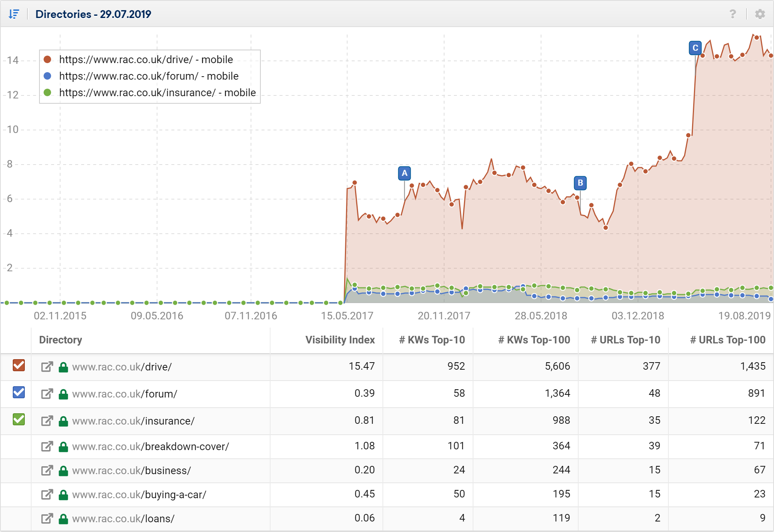This screenshot has width=774, height=532.
Task: Open external link icon for breakdown-cover/ row
Action: [x=47, y=446]
